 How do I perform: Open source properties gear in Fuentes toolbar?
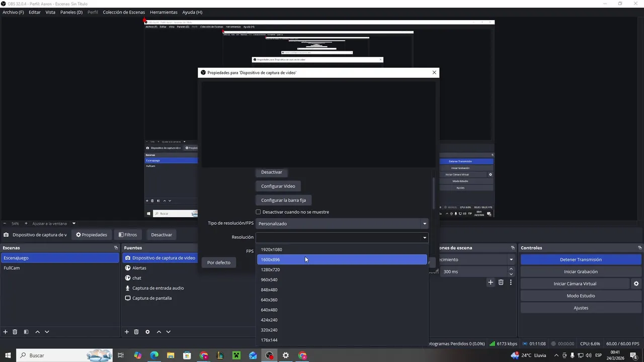coord(147,332)
